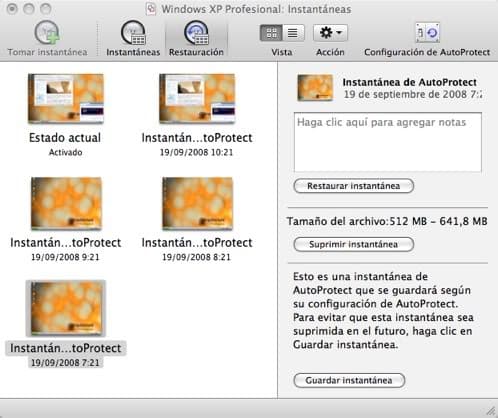The width and height of the screenshot is (498, 418).
Task: Click the window resize grip
Action: [491, 411]
